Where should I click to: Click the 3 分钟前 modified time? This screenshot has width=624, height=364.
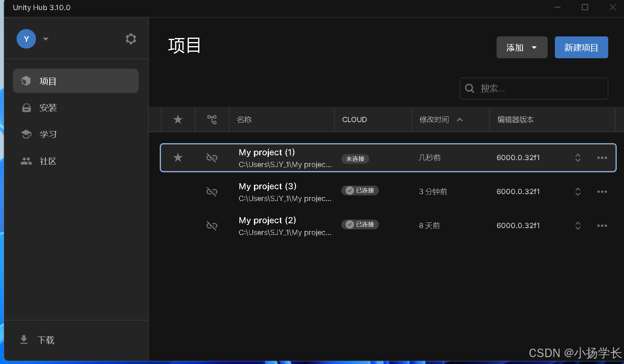433,191
